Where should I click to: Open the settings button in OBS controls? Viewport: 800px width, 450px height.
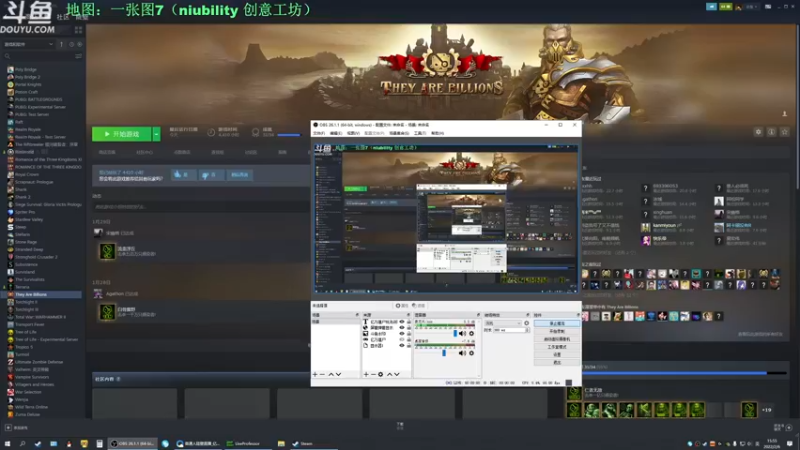(x=557, y=355)
